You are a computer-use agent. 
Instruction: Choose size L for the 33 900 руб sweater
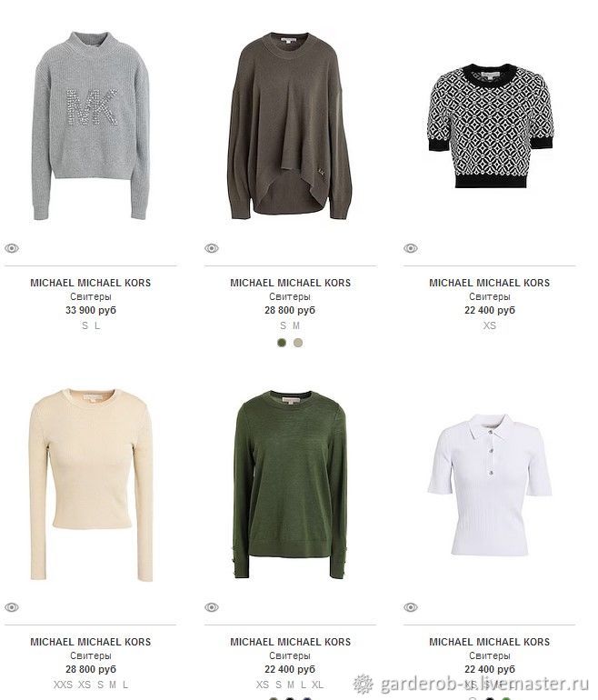point(97,325)
